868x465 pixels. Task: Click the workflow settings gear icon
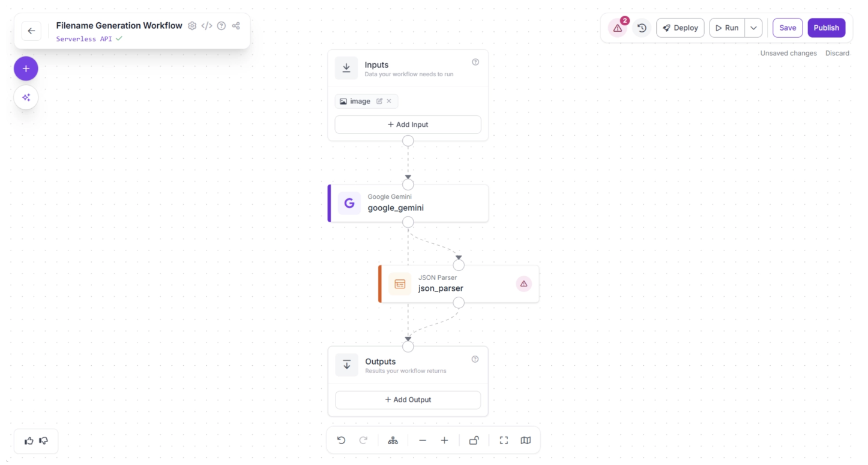pyautogui.click(x=192, y=26)
